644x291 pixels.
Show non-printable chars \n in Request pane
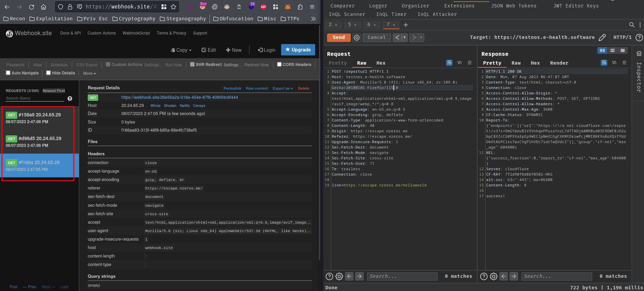click(x=459, y=63)
